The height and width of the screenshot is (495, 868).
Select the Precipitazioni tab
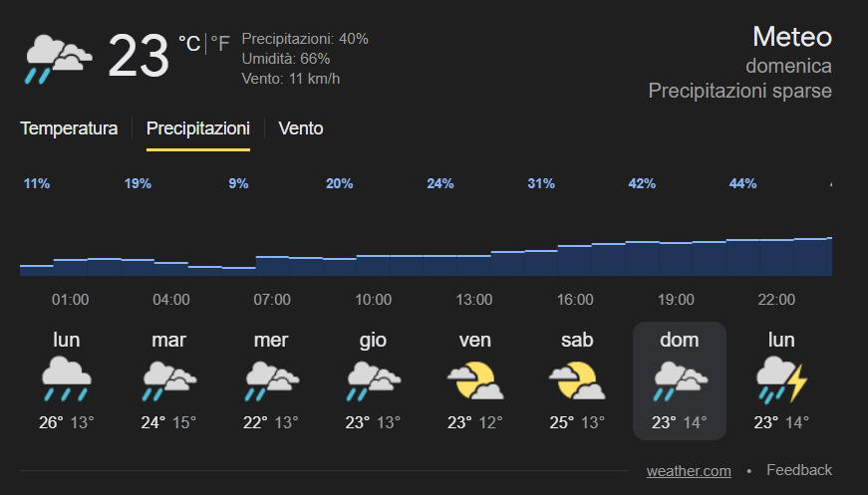(198, 128)
